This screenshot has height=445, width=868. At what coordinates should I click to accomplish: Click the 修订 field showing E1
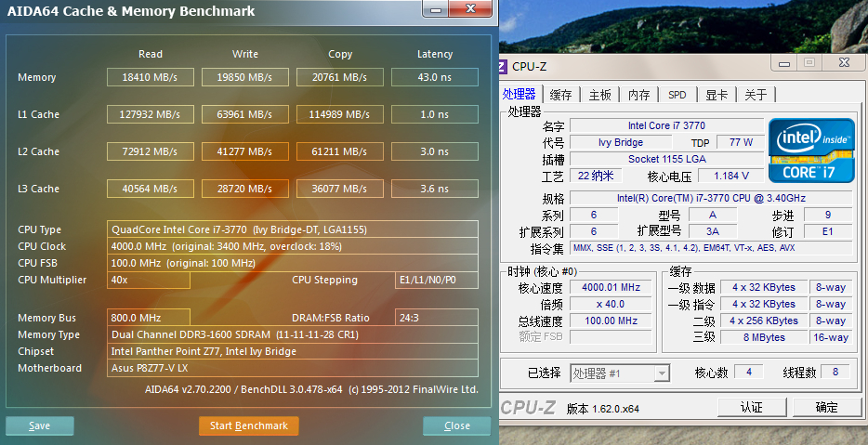tap(828, 231)
